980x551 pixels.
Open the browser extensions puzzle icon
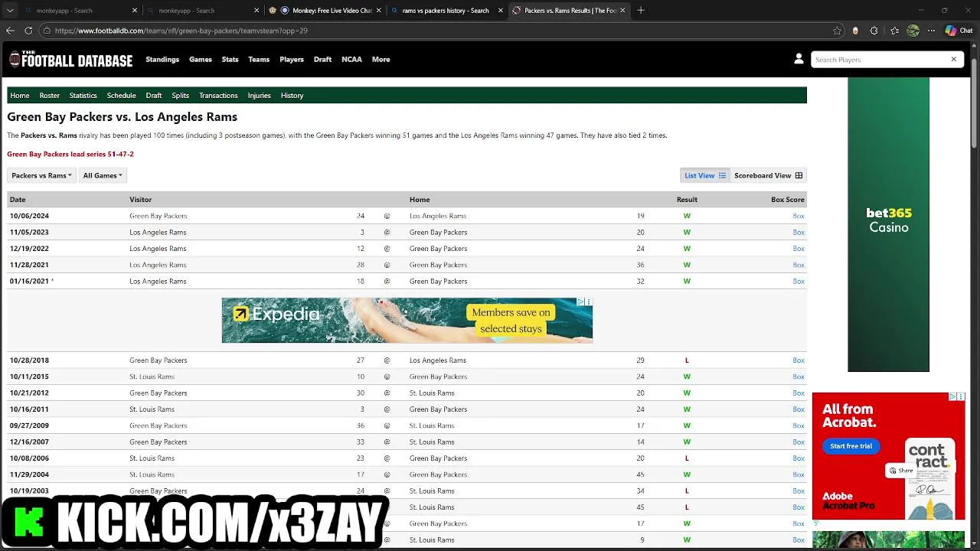[874, 31]
